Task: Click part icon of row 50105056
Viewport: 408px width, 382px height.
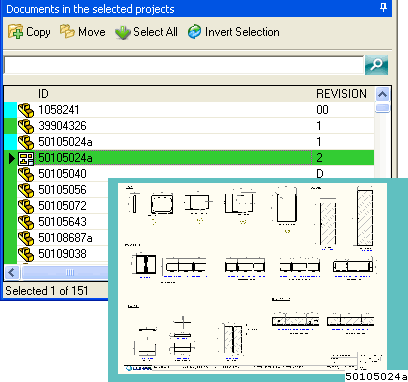Action: coord(26,190)
